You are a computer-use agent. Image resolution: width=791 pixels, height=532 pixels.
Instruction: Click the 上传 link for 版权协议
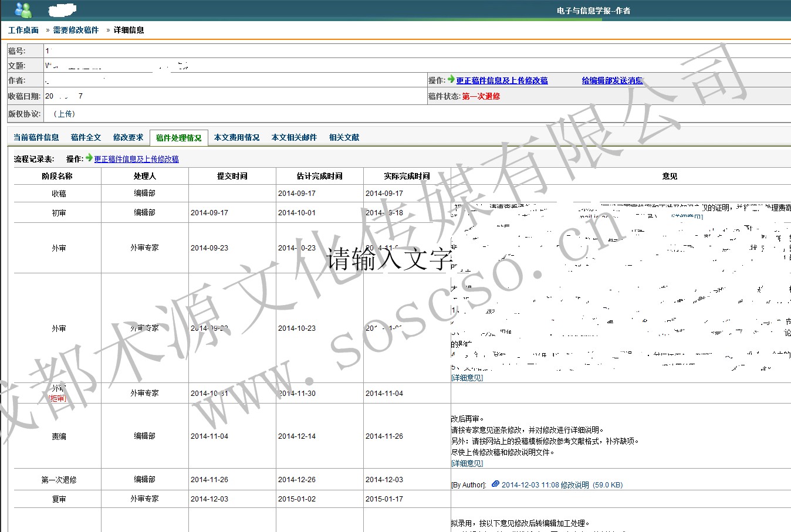click(x=65, y=114)
